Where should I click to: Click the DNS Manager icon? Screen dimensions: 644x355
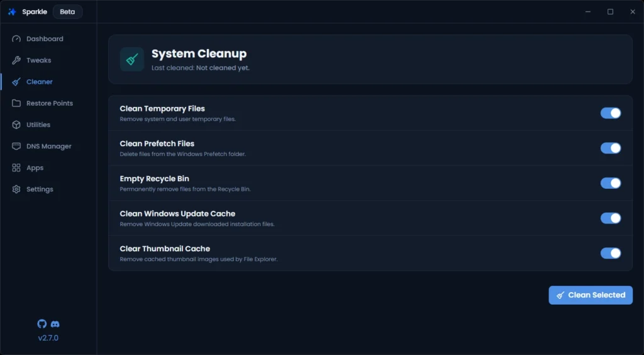tap(16, 146)
